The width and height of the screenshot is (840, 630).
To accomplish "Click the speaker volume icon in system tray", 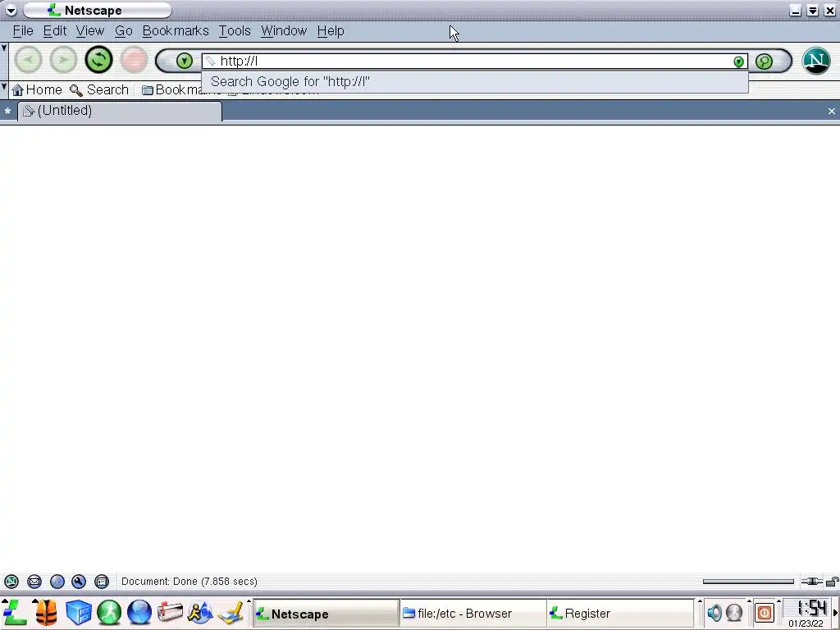I will pos(714,612).
